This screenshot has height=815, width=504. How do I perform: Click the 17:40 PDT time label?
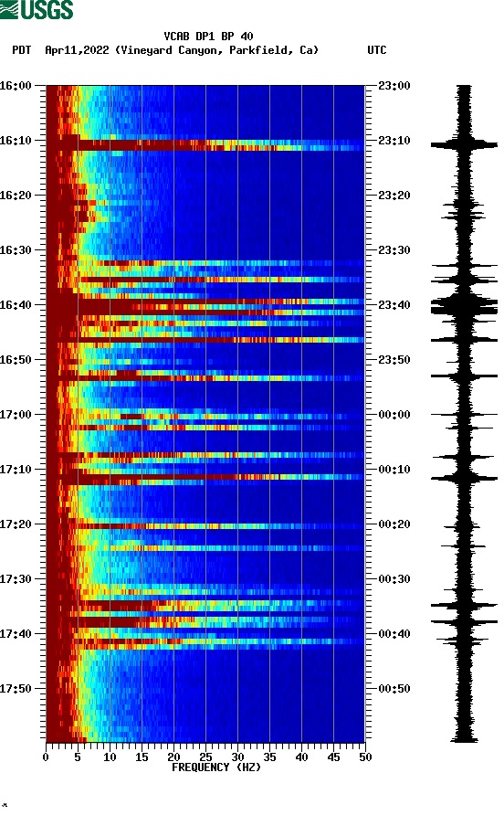coord(16,634)
